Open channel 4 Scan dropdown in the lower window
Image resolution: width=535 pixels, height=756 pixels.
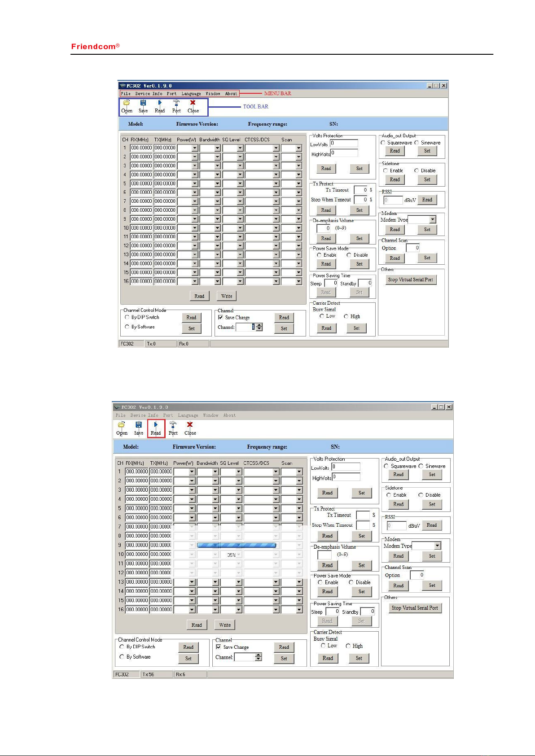(299, 499)
